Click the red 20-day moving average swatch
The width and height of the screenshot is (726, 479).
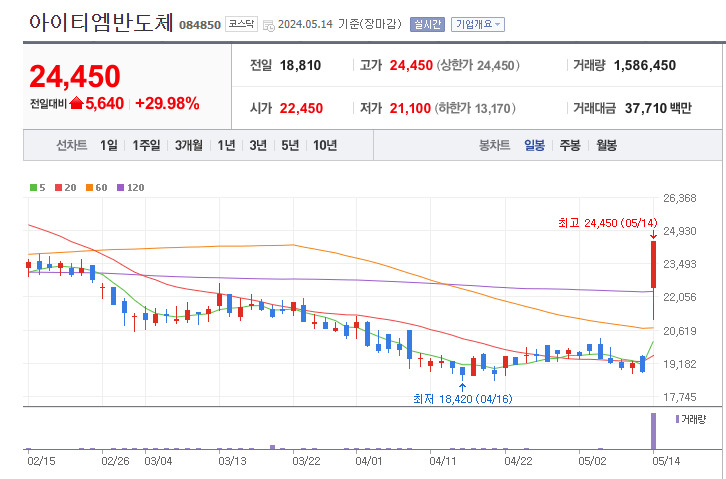(58, 187)
